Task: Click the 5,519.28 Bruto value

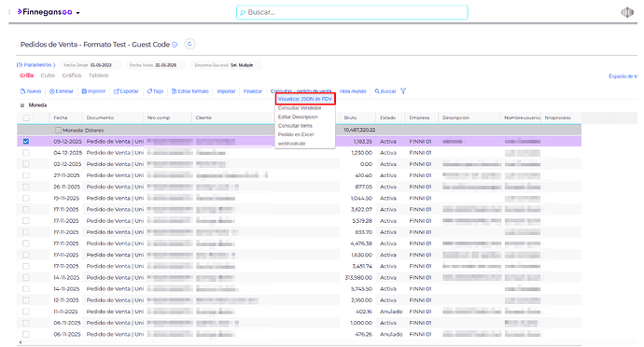Action: pyautogui.click(x=362, y=221)
